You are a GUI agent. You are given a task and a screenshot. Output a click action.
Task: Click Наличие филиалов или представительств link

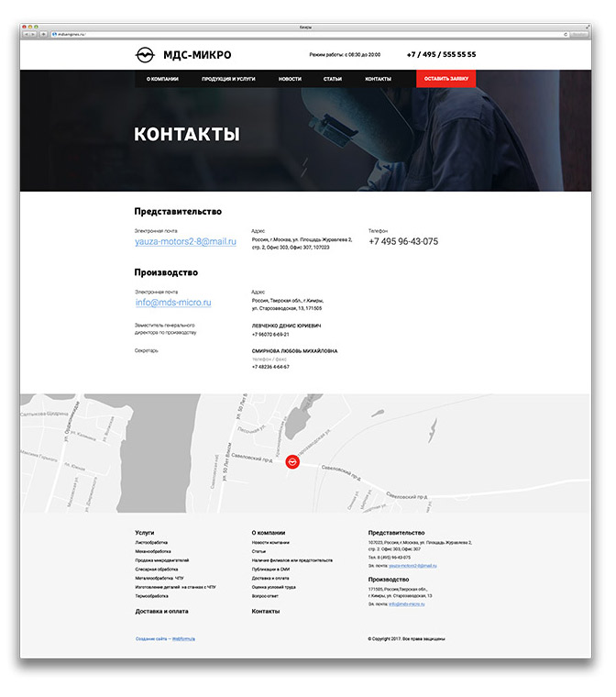coord(292,560)
